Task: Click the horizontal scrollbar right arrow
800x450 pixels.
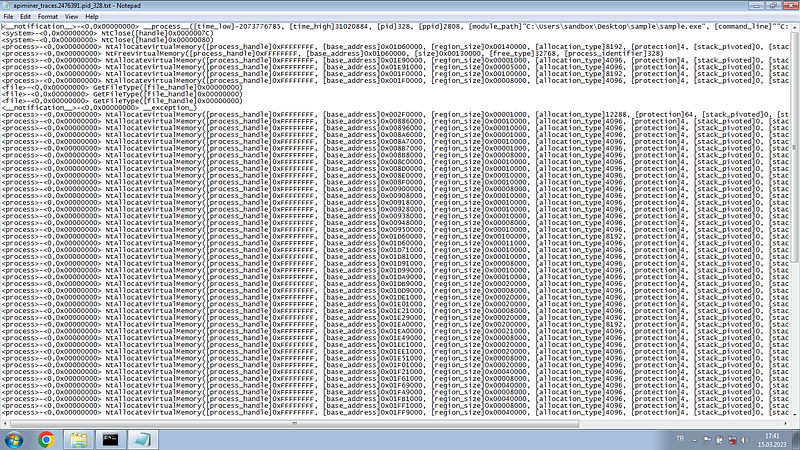Action: (x=786, y=423)
